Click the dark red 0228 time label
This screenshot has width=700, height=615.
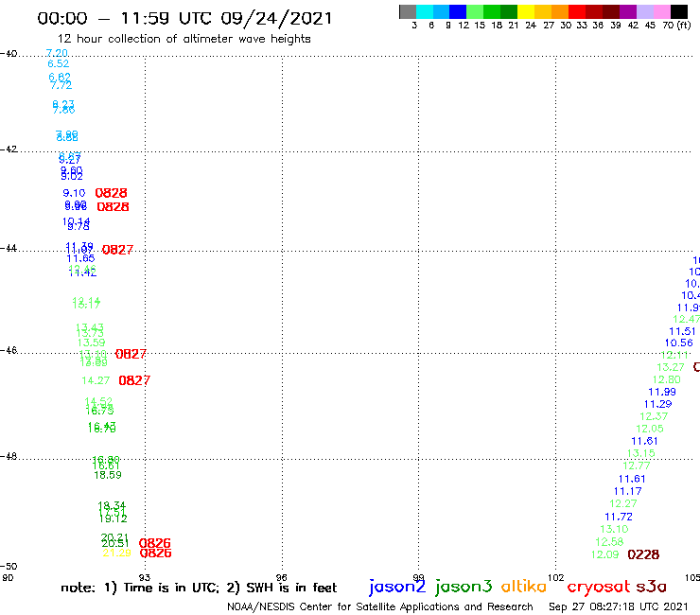643,554
